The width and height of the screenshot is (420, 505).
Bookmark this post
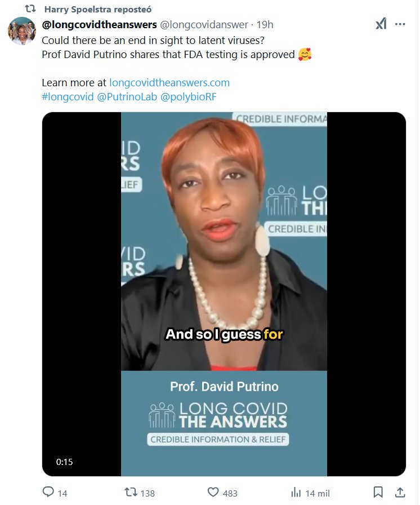pos(378,492)
